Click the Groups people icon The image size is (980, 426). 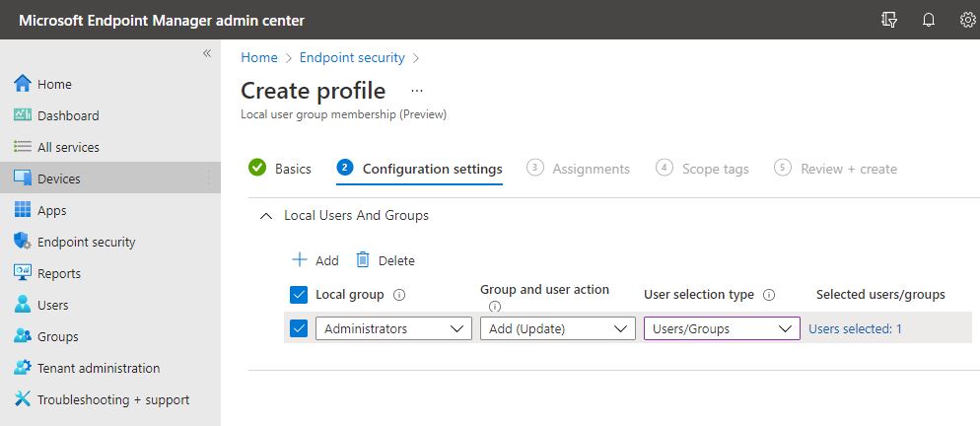coord(23,336)
